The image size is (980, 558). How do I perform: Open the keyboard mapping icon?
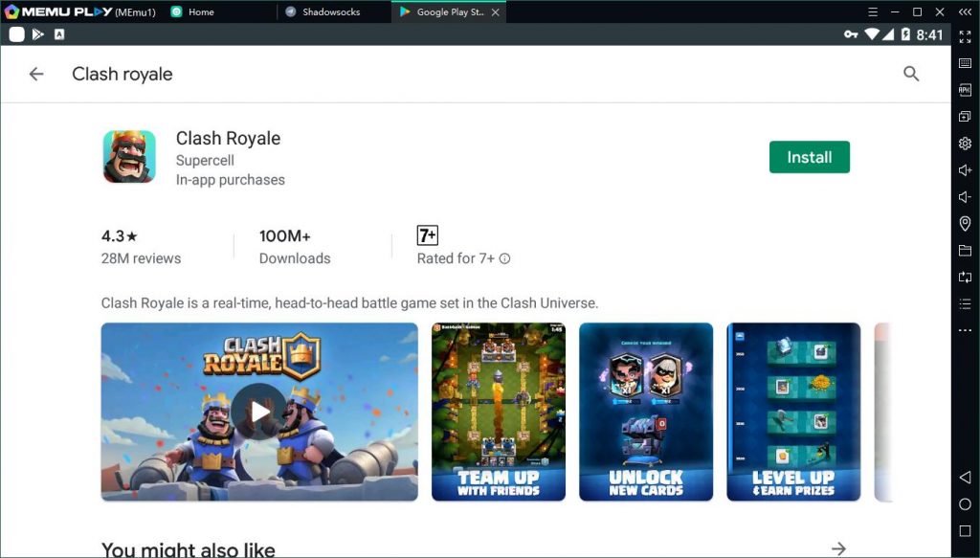(x=965, y=63)
